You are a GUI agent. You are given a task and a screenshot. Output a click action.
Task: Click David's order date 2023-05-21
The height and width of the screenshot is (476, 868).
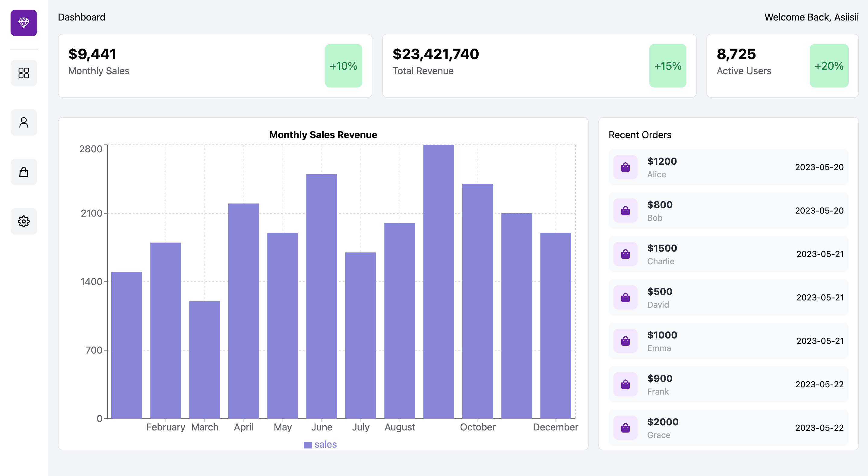click(820, 298)
